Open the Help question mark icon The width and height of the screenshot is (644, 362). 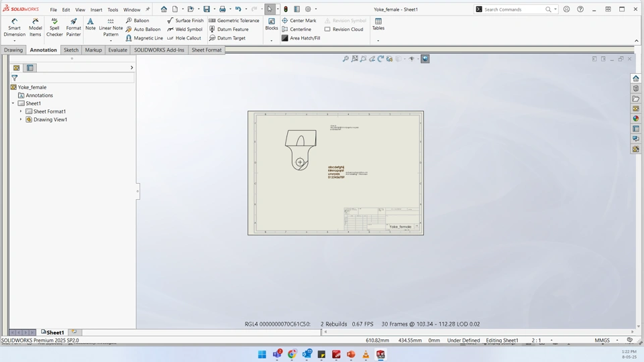point(580,9)
